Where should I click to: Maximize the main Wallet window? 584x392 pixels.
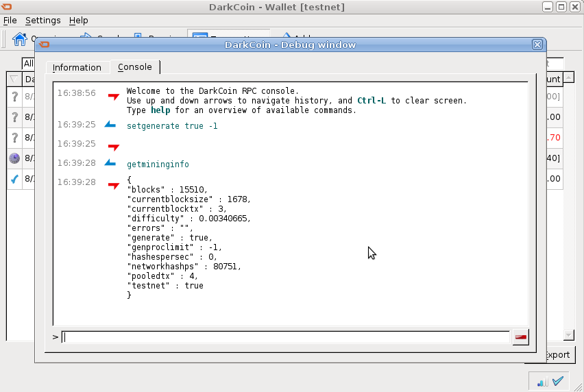tap(561, 7)
